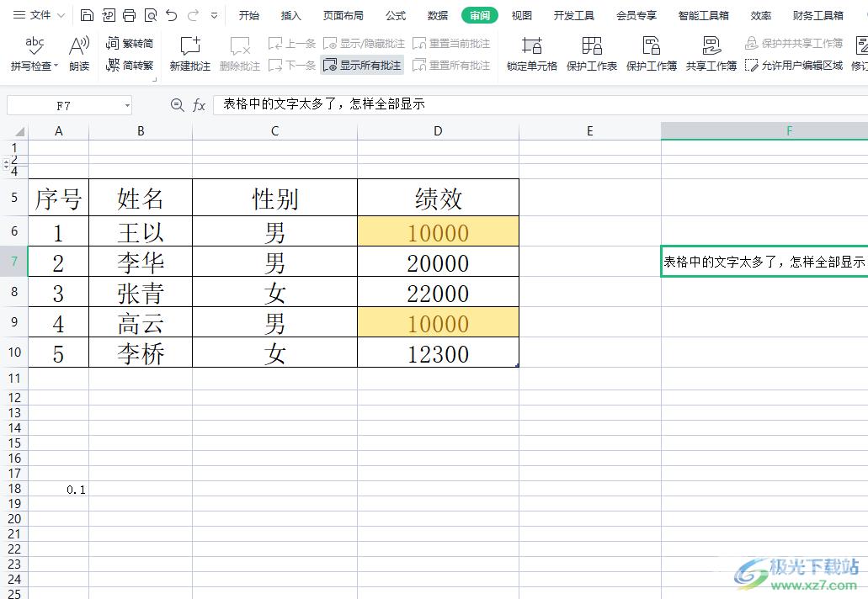
Task: Switch to the 页面布局 tab
Action: (x=343, y=15)
